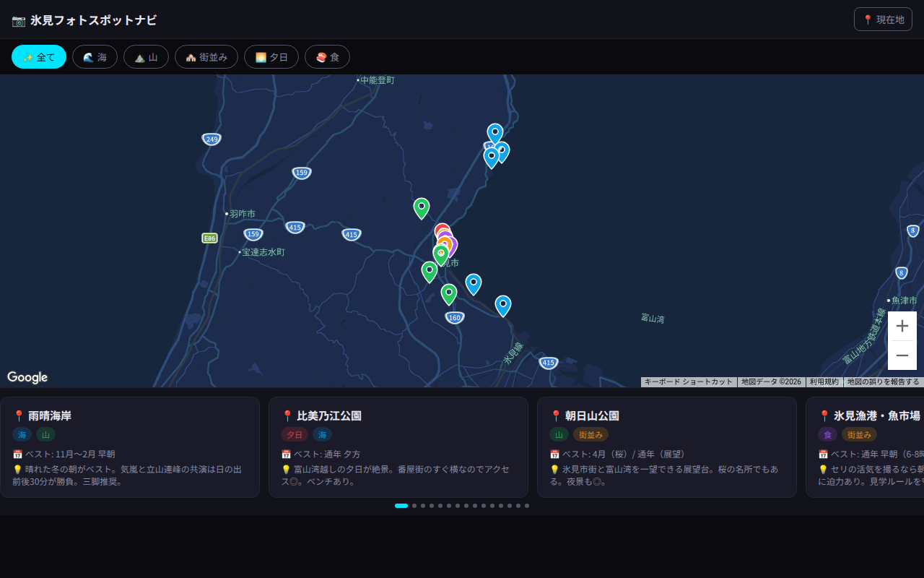Toggle the 海 (sea) filter chip

pyautogui.click(x=95, y=57)
